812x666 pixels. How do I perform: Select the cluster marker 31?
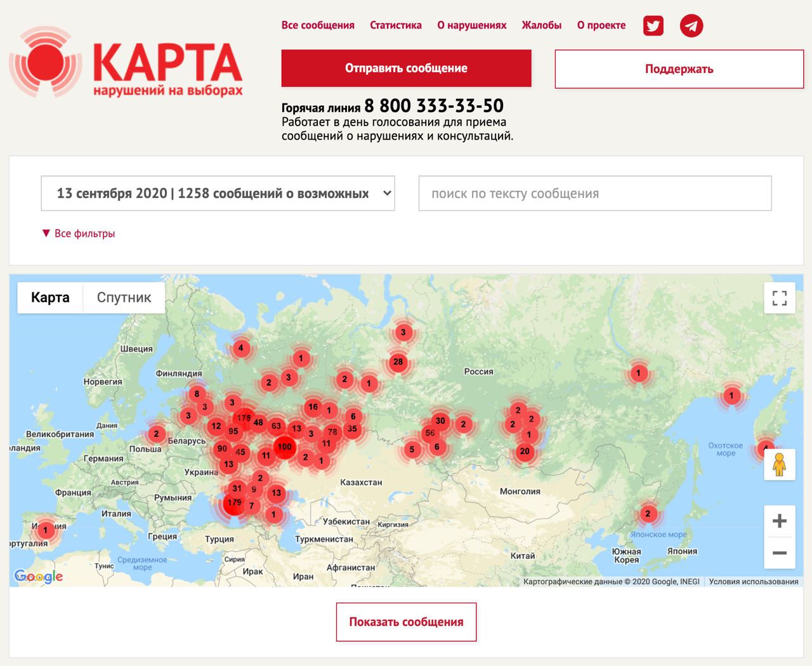tap(237, 488)
